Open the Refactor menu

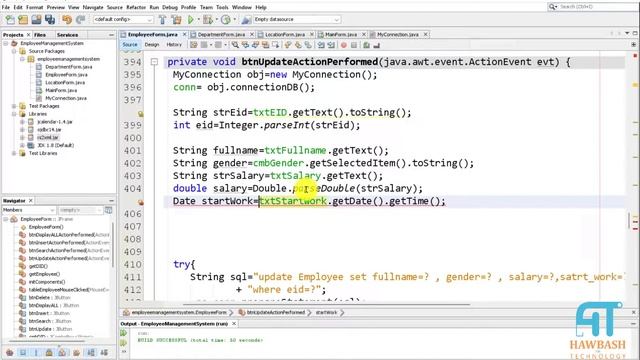pyautogui.click(x=136, y=7)
